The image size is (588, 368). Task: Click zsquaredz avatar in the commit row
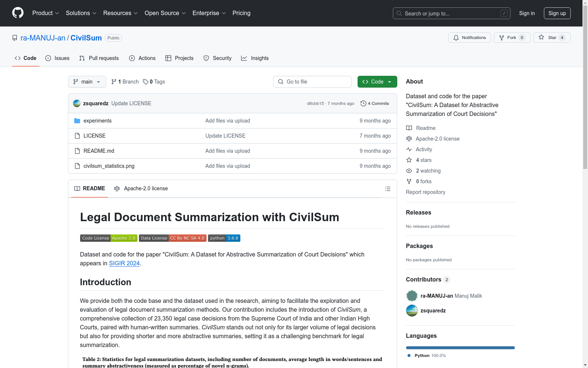77,103
